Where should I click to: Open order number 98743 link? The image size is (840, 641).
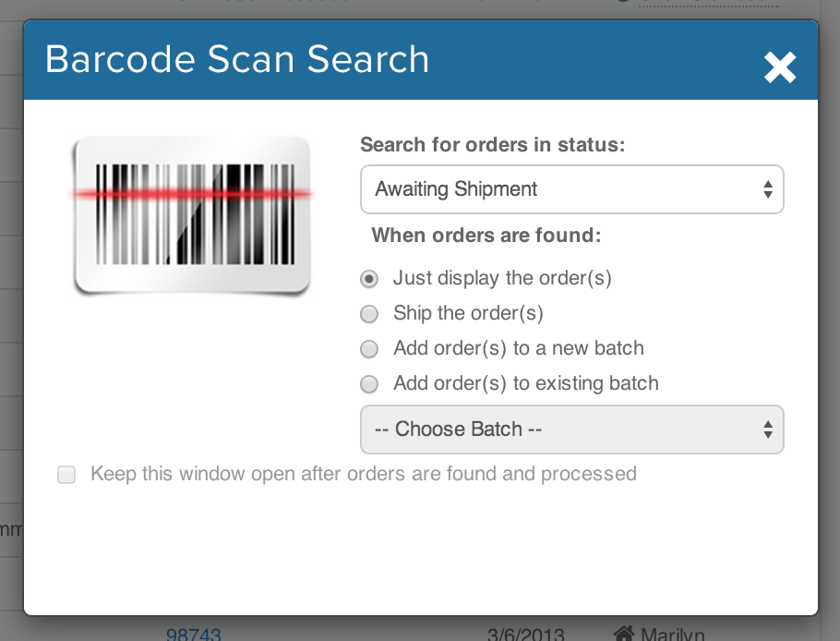pyautogui.click(x=194, y=635)
